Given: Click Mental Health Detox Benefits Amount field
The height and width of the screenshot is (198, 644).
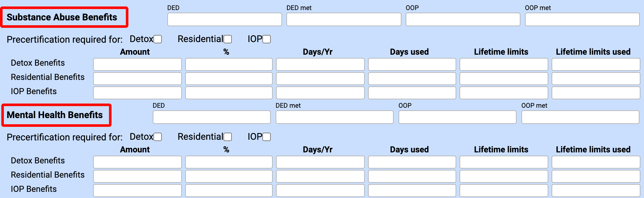Looking at the screenshot, I should pos(137,162).
